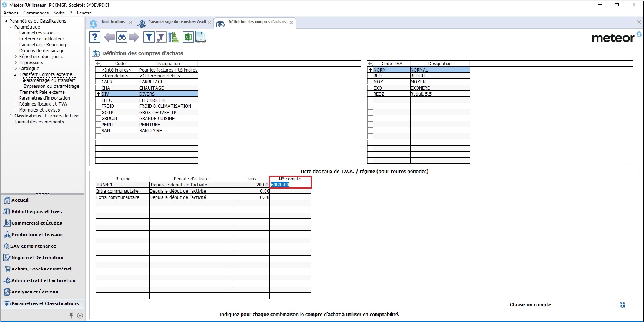Click the chooser icon next to Choisir un compte
The height and width of the screenshot is (322, 644).
click(623, 305)
